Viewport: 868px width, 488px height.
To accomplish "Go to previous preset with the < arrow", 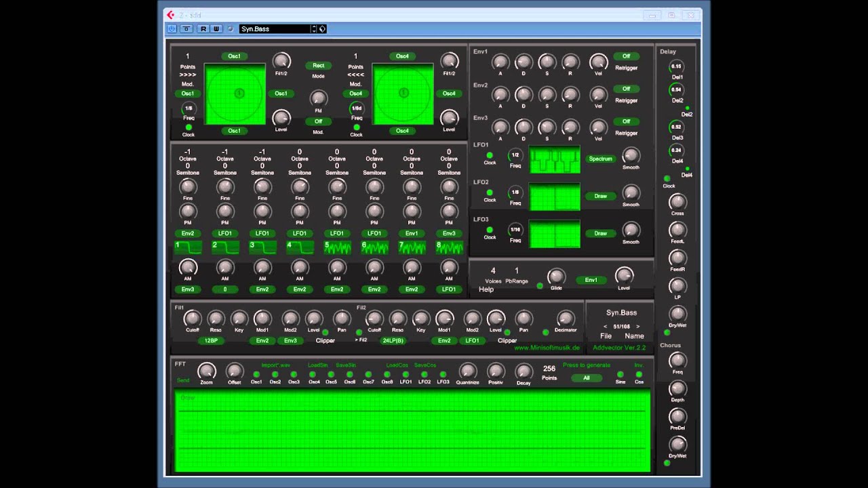I will pyautogui.click(x=606, y=326).
